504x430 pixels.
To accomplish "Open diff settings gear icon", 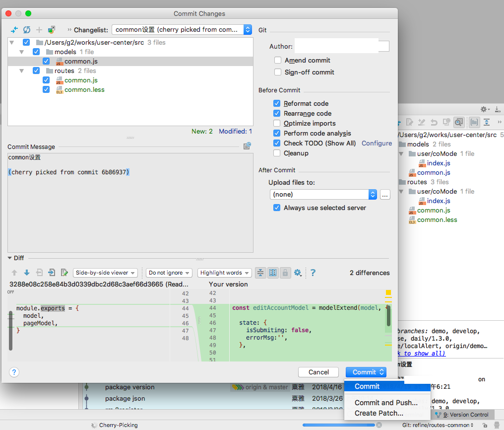I will click(298, 273).
